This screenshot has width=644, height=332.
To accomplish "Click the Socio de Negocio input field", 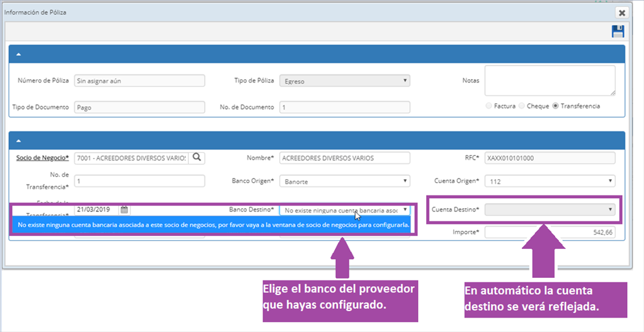I will [132, 158].
